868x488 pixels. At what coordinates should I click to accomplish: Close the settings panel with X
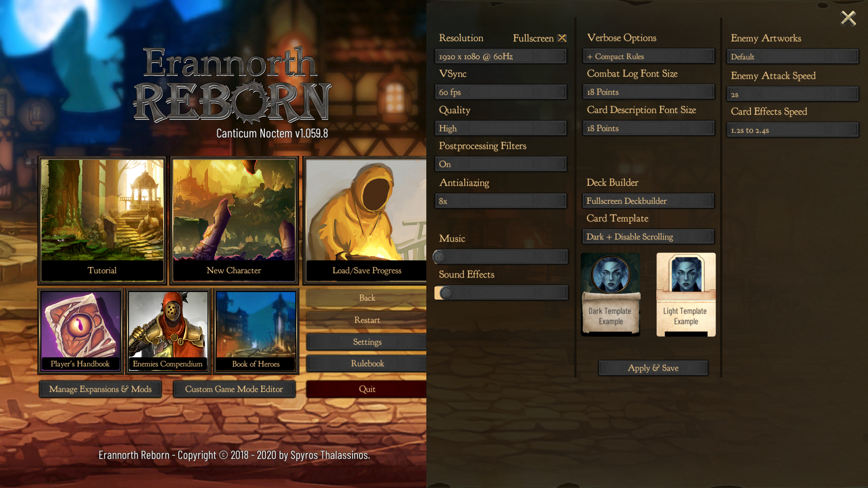click(848, 19)
